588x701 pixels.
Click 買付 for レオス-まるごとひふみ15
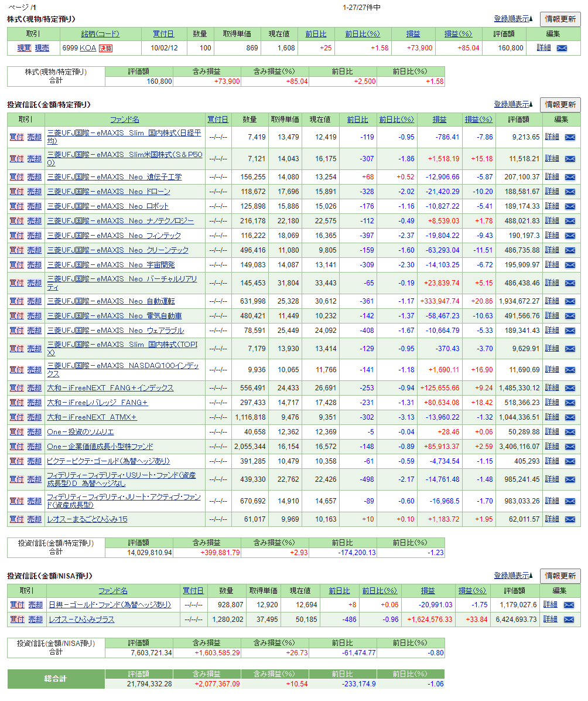(16, 519)
